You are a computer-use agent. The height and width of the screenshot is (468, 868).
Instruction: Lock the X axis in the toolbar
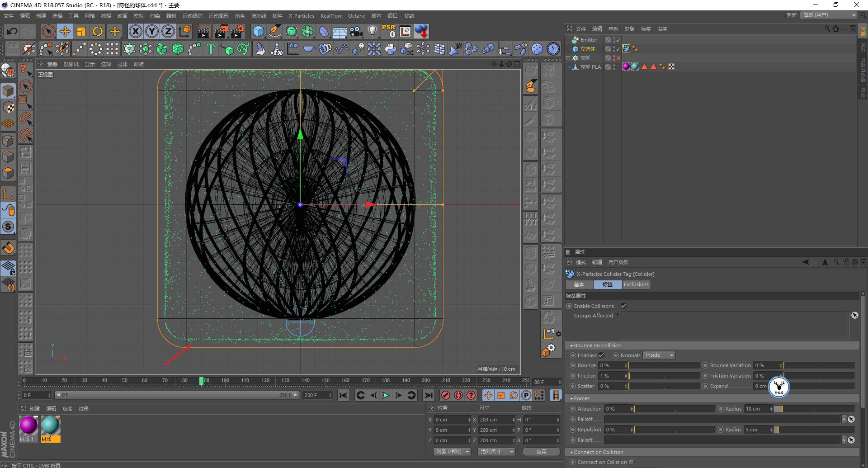point(136,31)
